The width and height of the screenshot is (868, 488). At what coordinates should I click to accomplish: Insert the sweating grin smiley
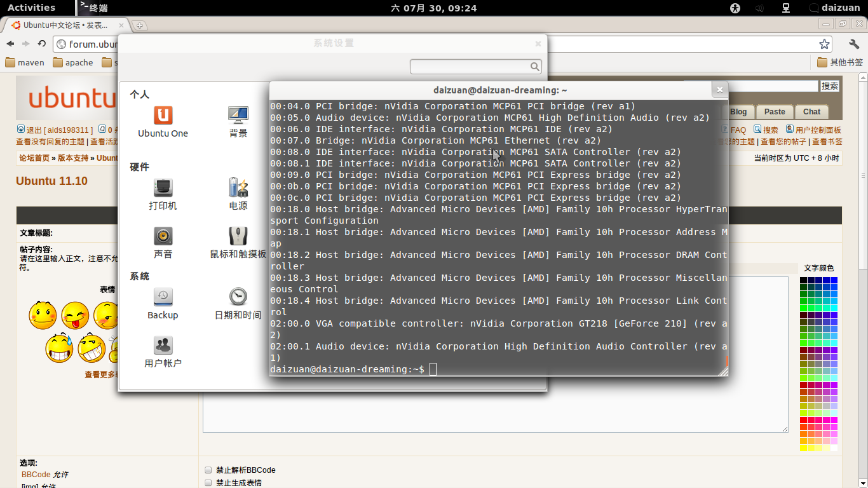coord(59,348)
